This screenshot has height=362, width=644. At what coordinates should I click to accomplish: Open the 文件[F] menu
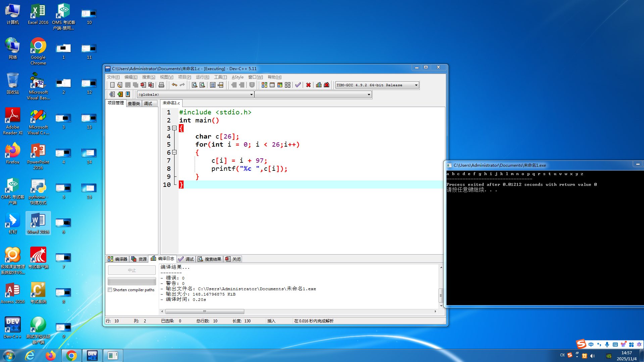(x=113, y=77)
